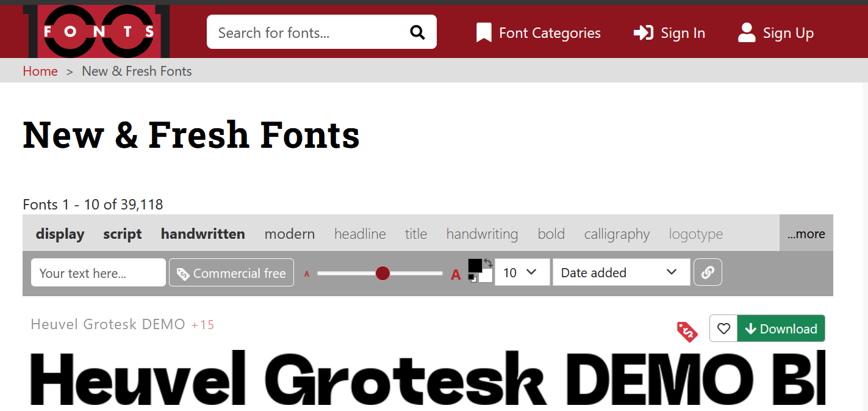This screenshot has height=411, width=868.
Task: Go to Home via the breadcrumb link
Action: click(x=40, y=71)
